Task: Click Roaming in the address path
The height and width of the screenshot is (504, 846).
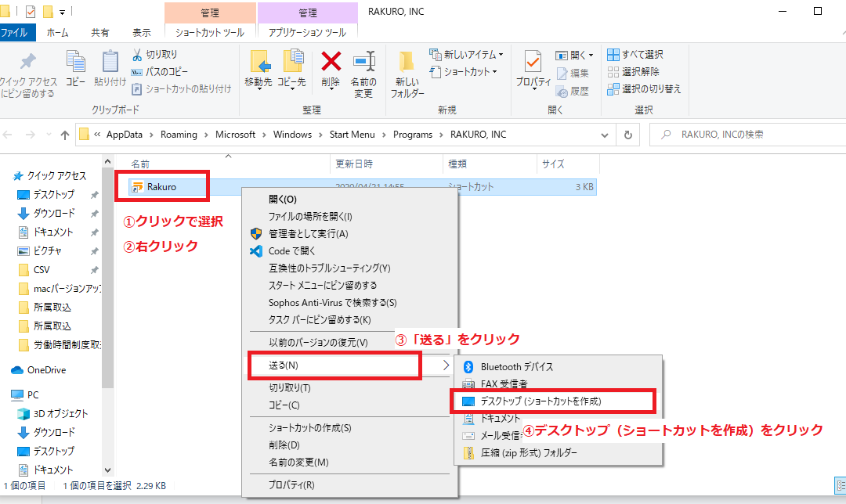Action: [x=179, y=135]
